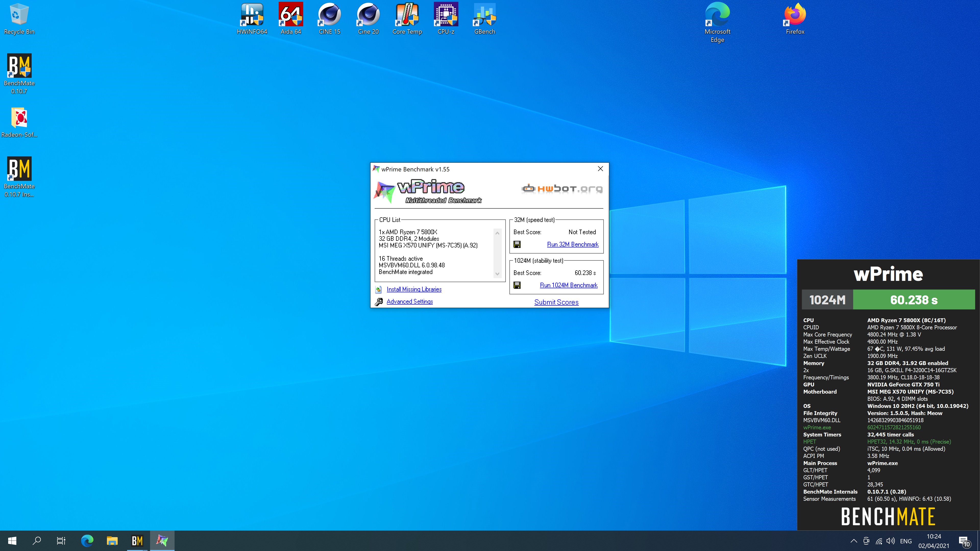Open Task View on the taskbar
The height and width of the screenshot is (551, 980).
click(x=61, y=541)
